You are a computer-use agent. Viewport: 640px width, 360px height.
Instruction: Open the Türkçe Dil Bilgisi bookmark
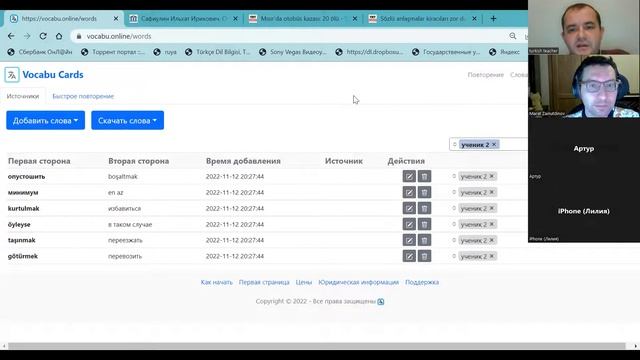pos(218,52)
